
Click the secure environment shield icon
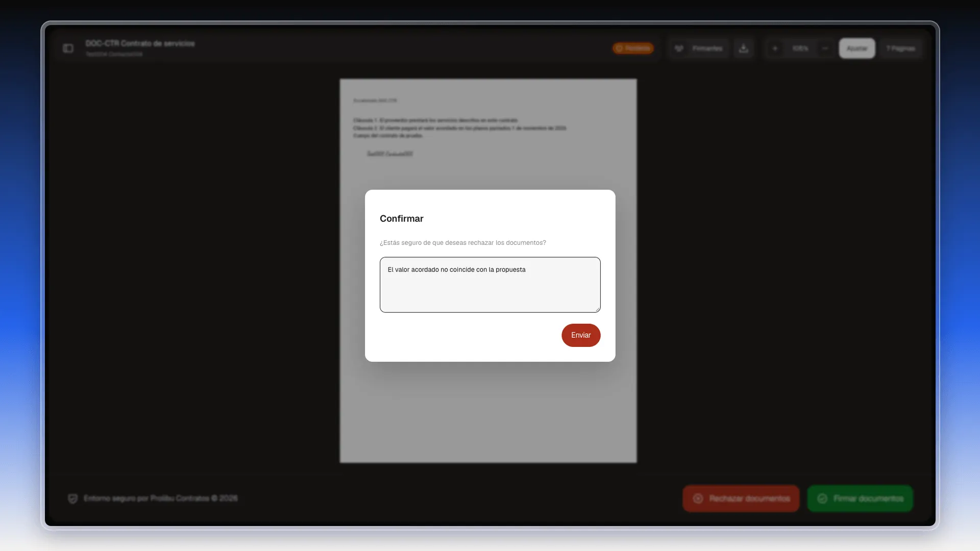[72, 498]
